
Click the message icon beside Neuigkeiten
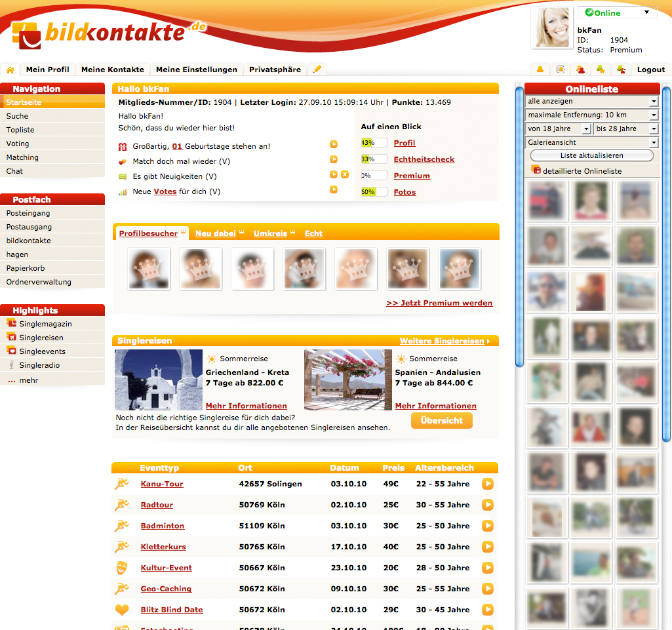(x=123, y=176)
